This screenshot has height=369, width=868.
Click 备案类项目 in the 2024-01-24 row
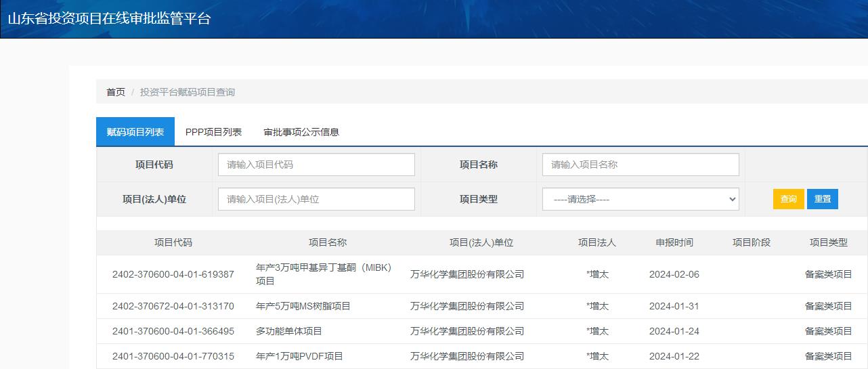click(x=829, y=331)
